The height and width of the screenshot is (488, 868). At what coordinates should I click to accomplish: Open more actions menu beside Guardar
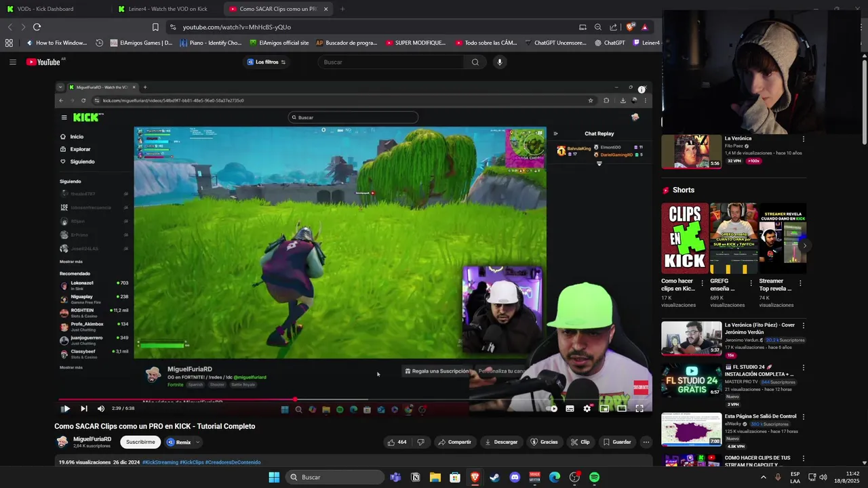[646, 442]
